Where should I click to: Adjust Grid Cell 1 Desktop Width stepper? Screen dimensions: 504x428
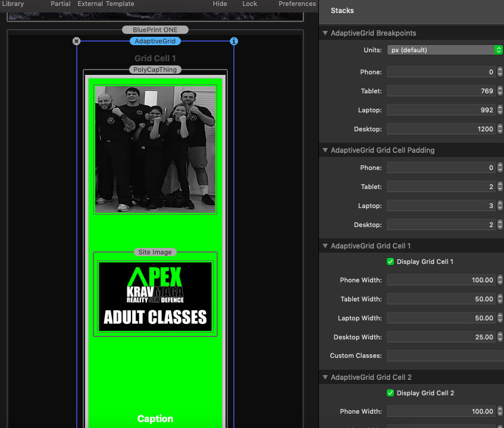[500, 337]
